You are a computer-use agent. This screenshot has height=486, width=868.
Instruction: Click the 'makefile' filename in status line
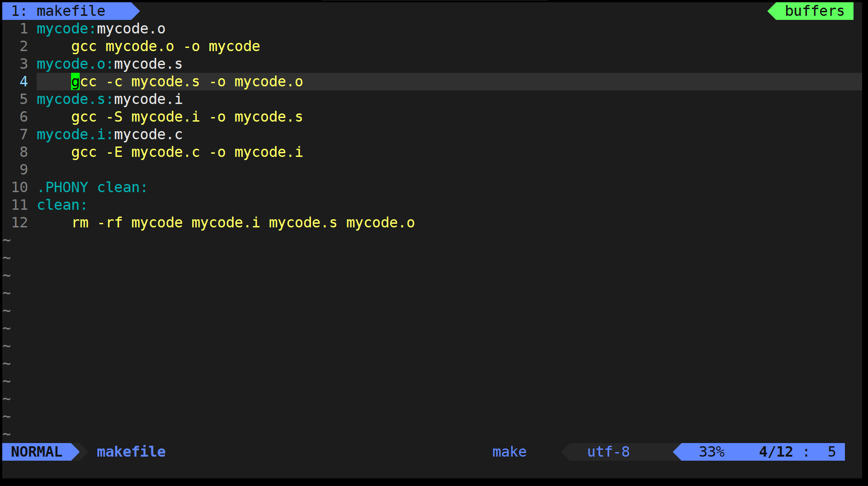131,452
